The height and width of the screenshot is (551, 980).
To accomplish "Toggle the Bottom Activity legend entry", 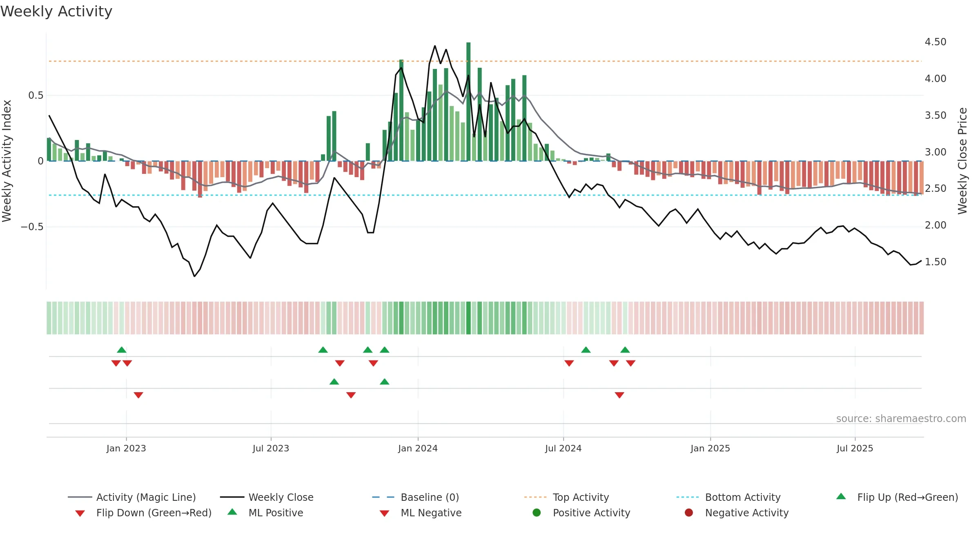I will tap(728, 497).
